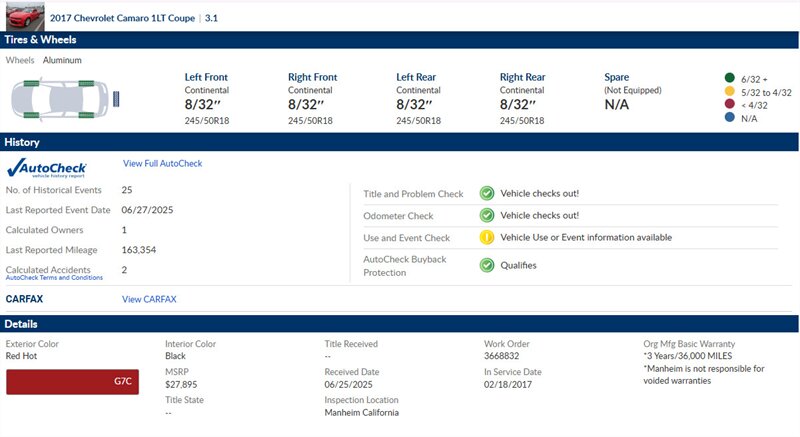Select the Red Hot G7C color swatch
Screen dimensions: 800x437
pos(72,382)
